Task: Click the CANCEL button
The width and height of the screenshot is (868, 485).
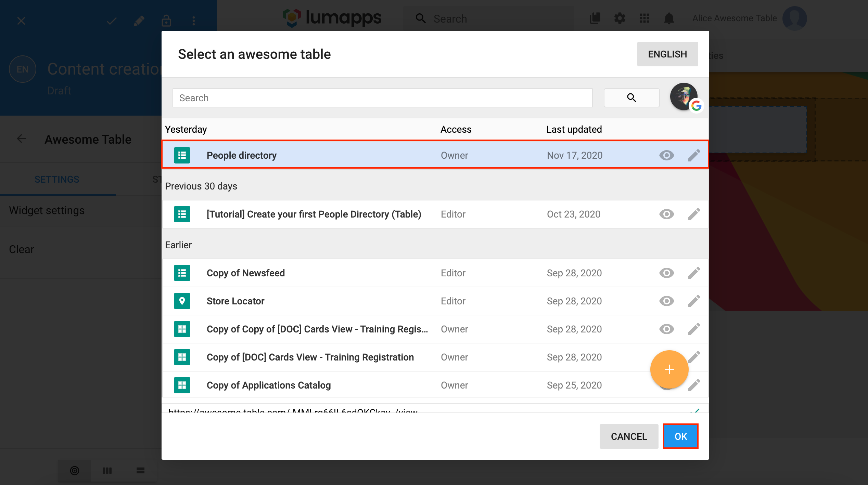Action: 629,436
